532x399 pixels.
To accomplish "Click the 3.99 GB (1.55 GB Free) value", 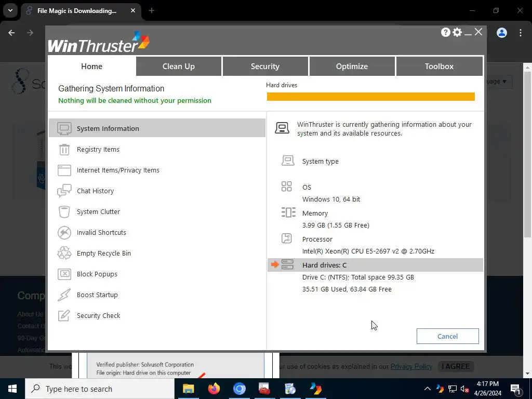I will click(336, 225).
